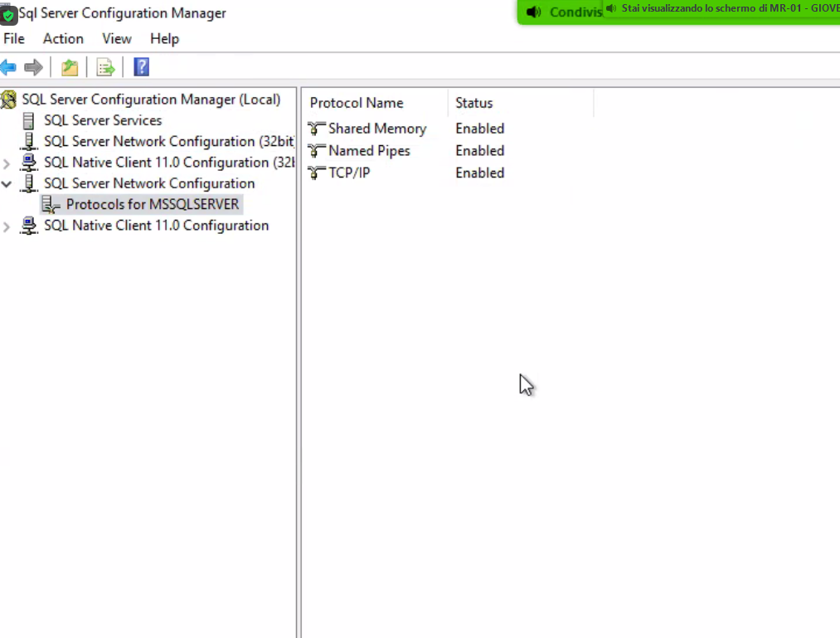Screen dimensions: 840x638
Task: Click the Export List toolbar icon
Action: [x=105, y=66]
